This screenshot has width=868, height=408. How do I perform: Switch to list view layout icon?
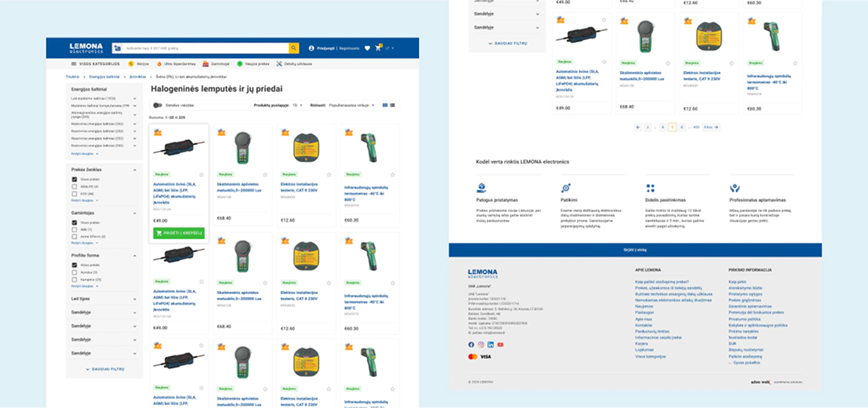(x=392, y=105)
